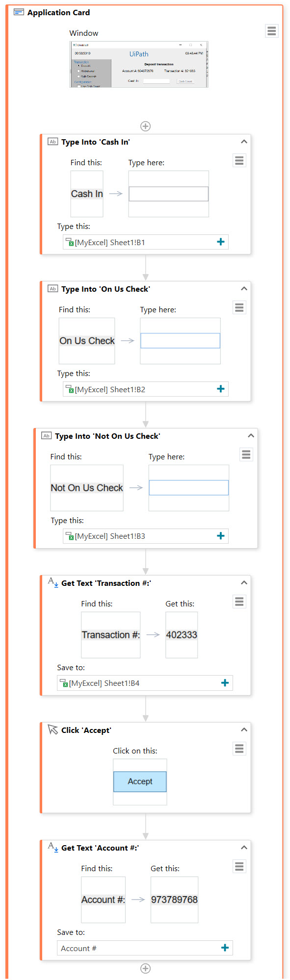The width and height of the screenshot is (290, 980).
Task: Click the Save to field containing Account #
Action: [x=145, y=948]
